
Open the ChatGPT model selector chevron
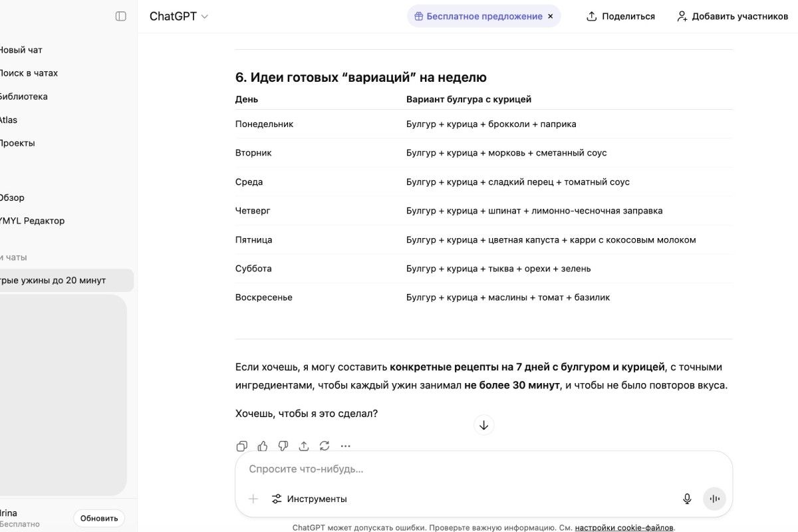coord(205,16)
